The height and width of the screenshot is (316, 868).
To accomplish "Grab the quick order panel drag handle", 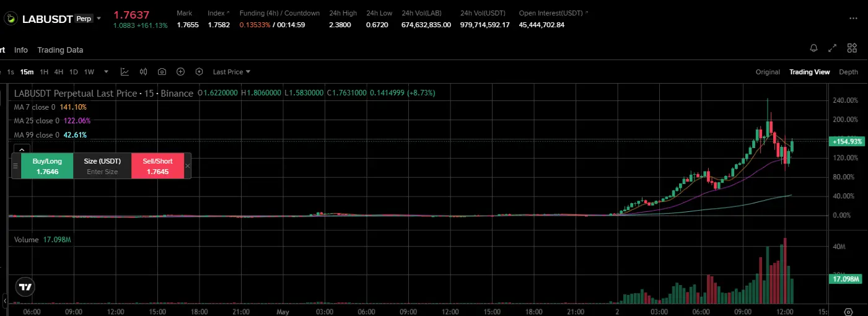I will click(16, 166).
